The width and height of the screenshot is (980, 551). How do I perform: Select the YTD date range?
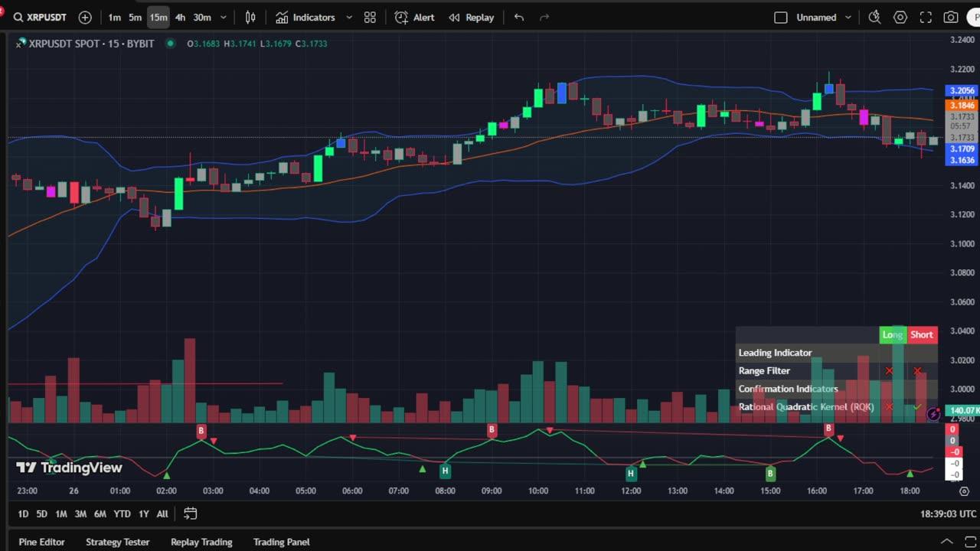tap(122, 514)
